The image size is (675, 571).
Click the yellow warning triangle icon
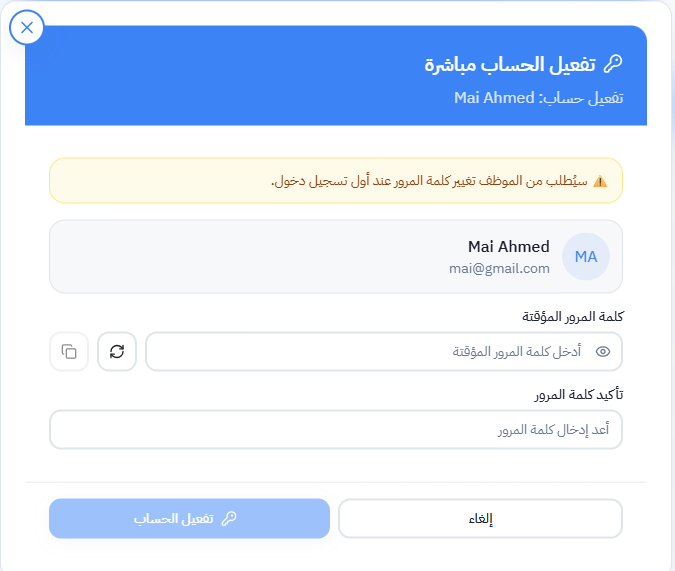(600, 181)
